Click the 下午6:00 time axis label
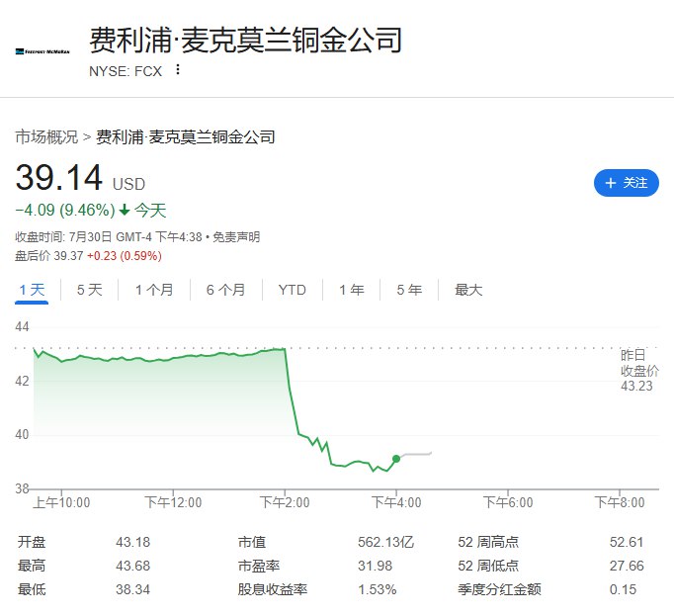The width and height of the screenshot is (674, 616). tap(508, 502)
